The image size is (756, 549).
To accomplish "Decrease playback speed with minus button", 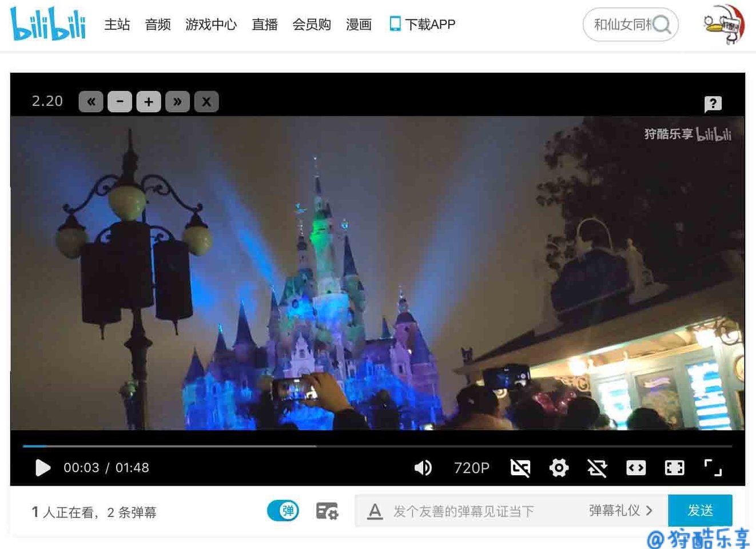I will click(x=120, y=102).
